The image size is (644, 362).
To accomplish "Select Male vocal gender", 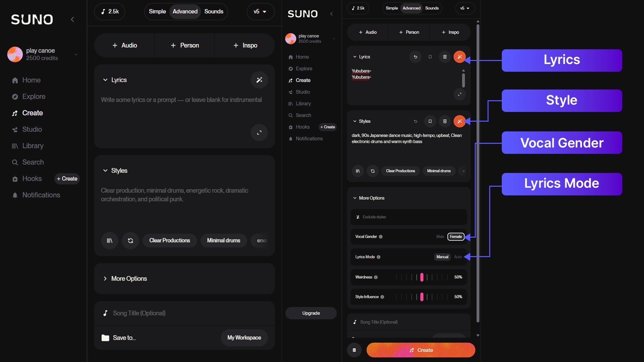I will click(440, 237).
